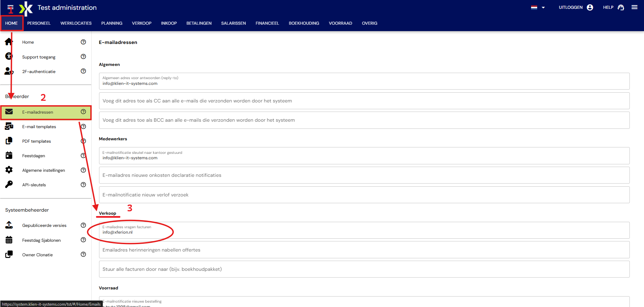Open help for the API-sleutels item
This screenshot has width=644, height=307.
pos(83,185)
